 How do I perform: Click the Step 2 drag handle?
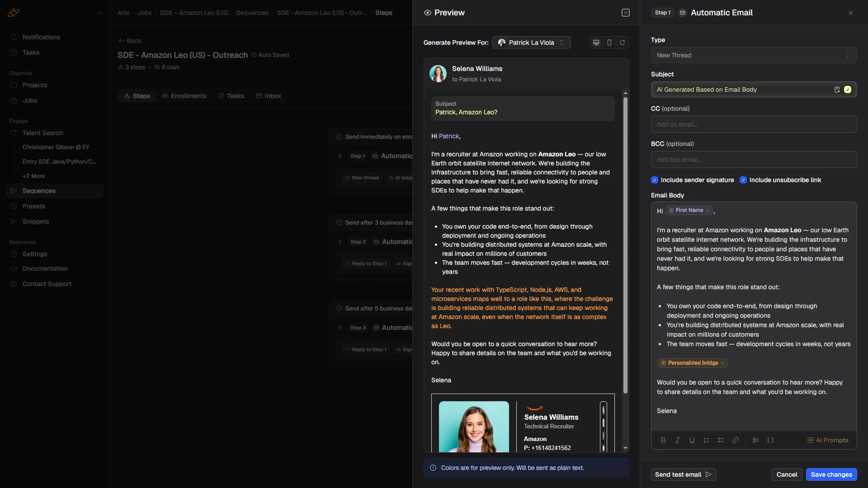click(x=340, y=242)
